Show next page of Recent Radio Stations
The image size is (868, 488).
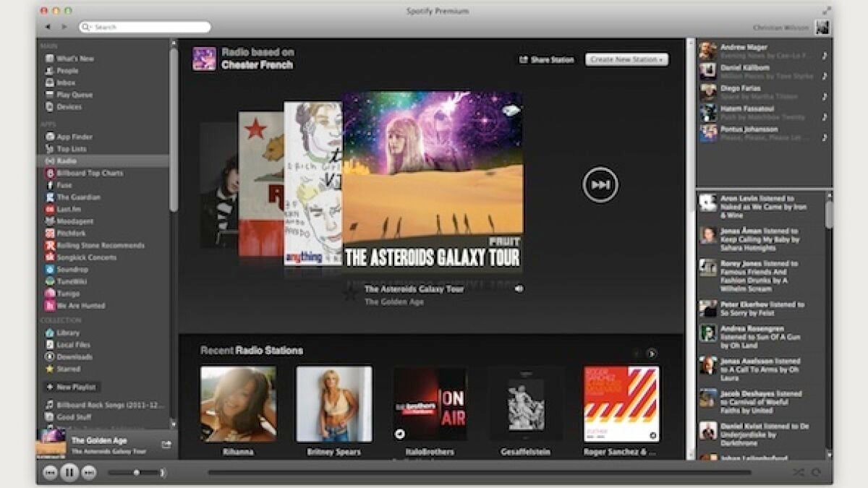[652, 354]
